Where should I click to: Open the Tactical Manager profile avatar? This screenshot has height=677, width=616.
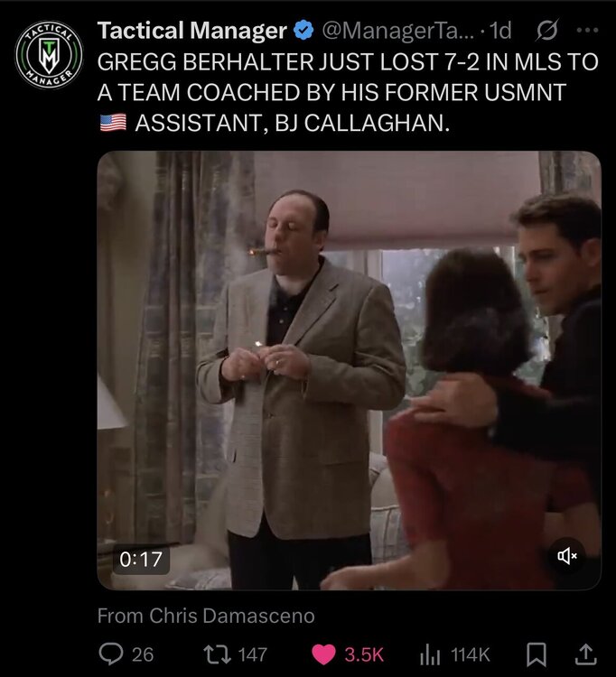pyautogui.click(x=49, y=55)
